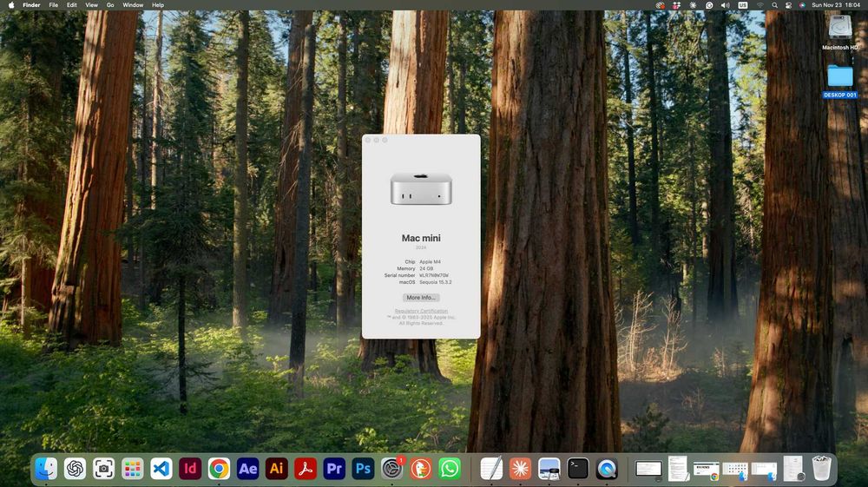
Task: Open TextEdit from the Dock
Action: coord(491,469)
